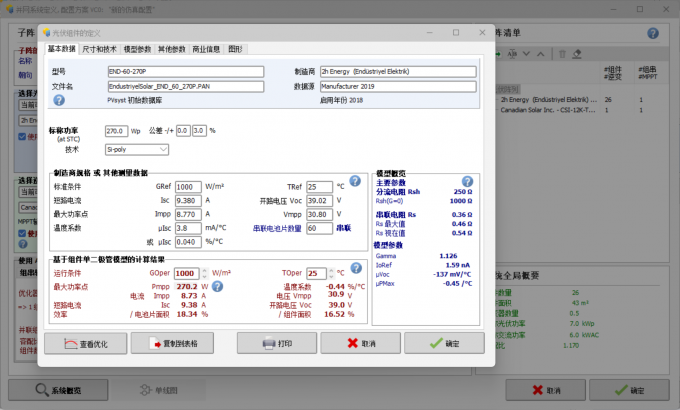The image size is (680, 410).
Task: Click TOper field 25
Action: (x=317, y=273)
